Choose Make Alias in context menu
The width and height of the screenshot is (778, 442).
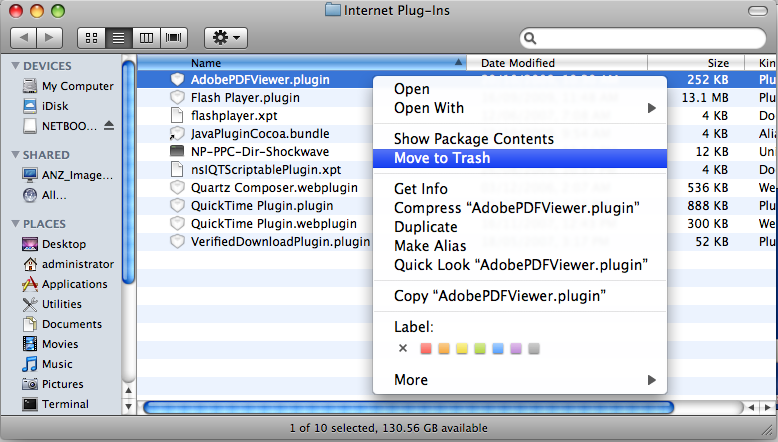click(519, 246)
